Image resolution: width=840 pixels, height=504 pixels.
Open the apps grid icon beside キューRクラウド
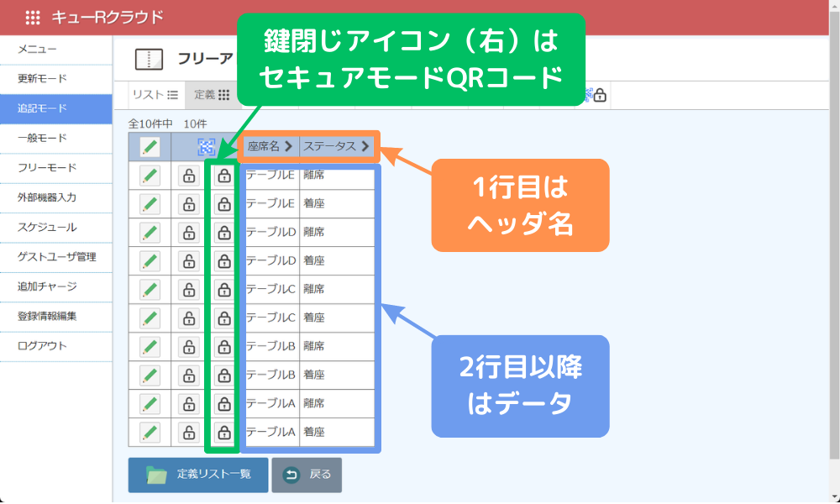(x=33, y=18)
